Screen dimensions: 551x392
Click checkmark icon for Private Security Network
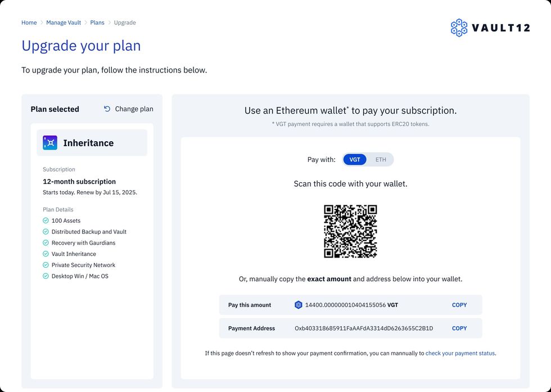[x=46, y=265]
